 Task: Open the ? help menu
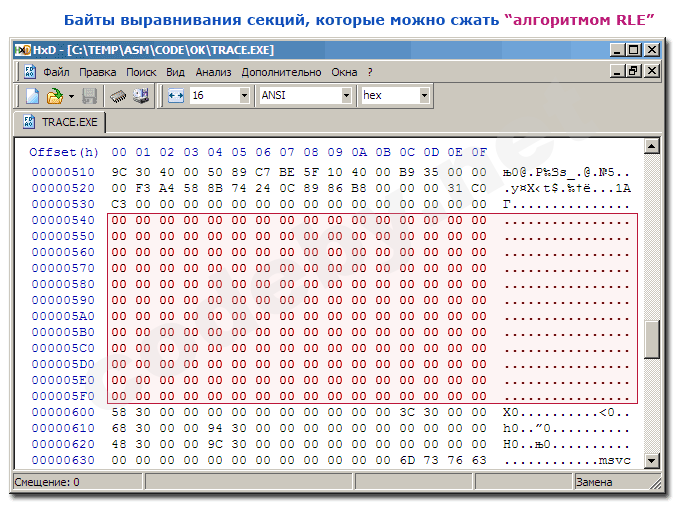pos(370,72)
